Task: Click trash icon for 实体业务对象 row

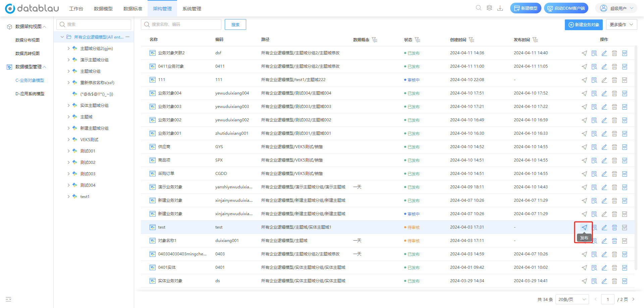Action: 614,281
